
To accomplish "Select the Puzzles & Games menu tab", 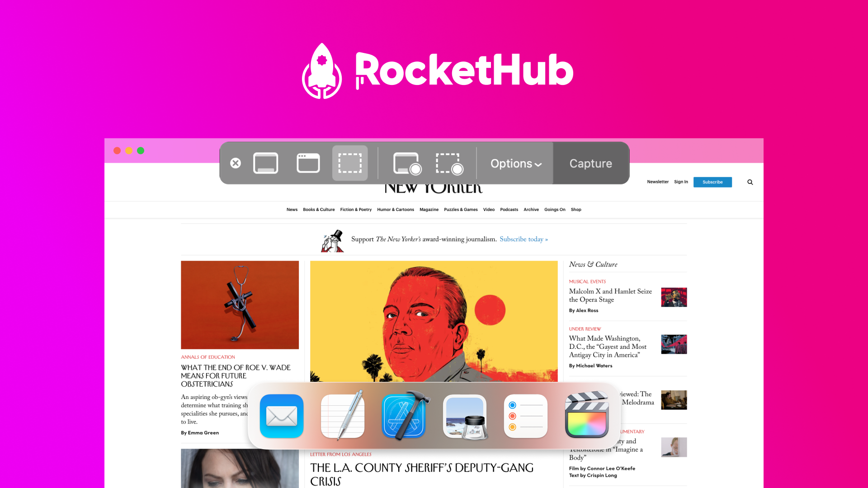I will 461,209.
